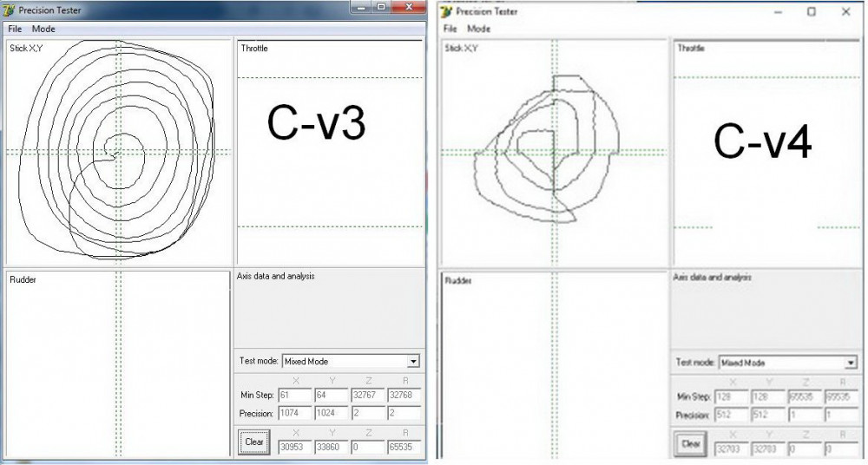Click the 'Min Step:' label in the left window
The image size is (868, 465).
pos(258,396)
